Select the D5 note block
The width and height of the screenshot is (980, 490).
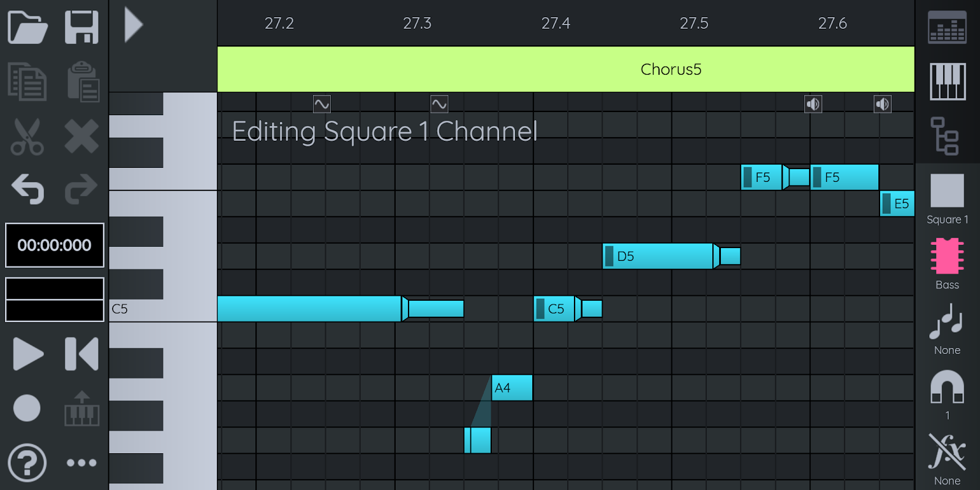(x=658, y=256)
